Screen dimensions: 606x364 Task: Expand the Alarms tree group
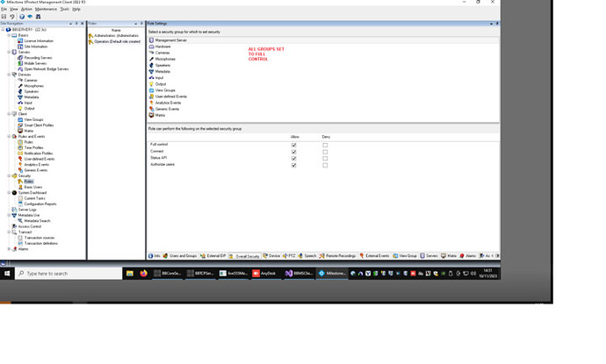(9, 249)
